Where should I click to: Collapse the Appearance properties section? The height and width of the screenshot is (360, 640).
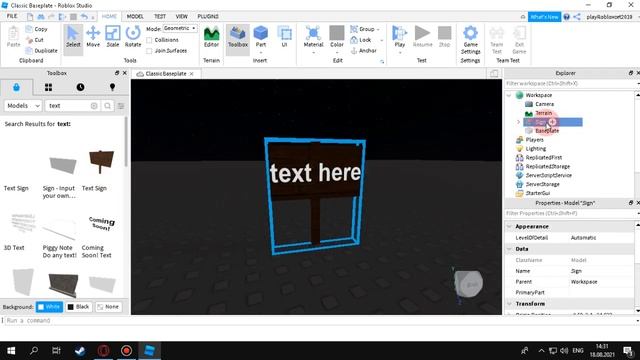(509, 226)
